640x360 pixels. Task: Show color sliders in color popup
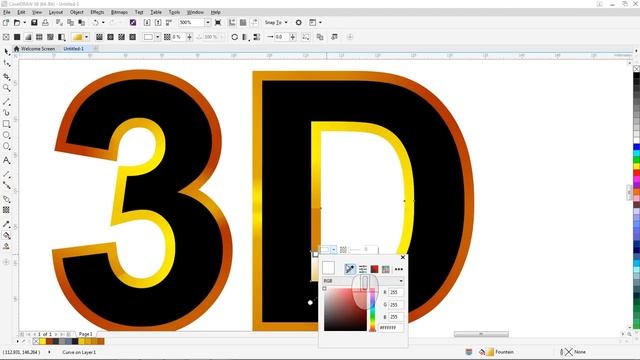coord(362,269)
